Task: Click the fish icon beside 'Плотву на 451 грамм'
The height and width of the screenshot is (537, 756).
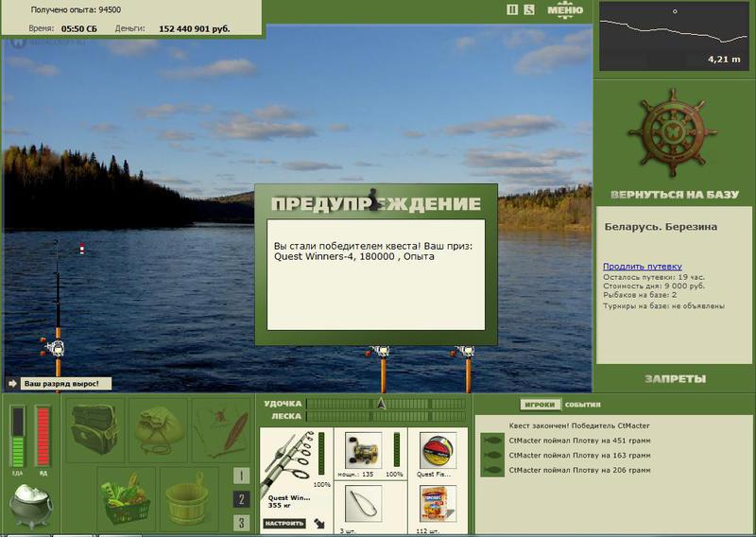Action: point(492,441)
